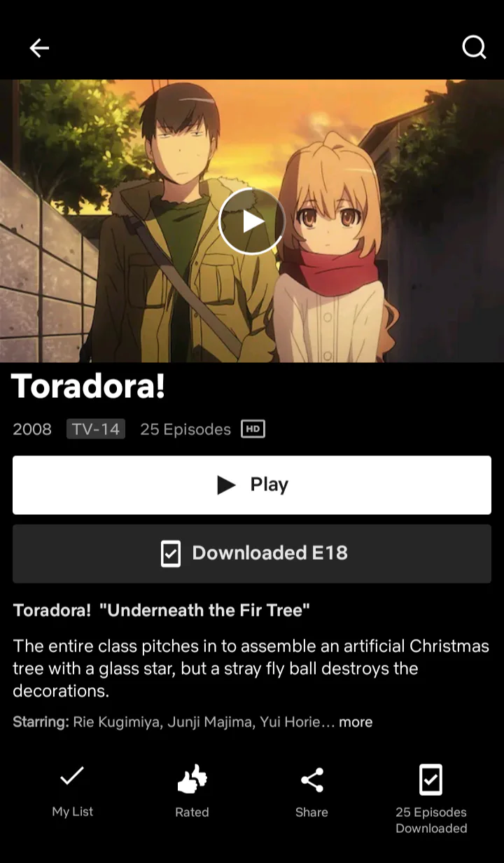Click the Toradora! show title
This screenshot has height=863, width=504.
[x=88, y=386]
